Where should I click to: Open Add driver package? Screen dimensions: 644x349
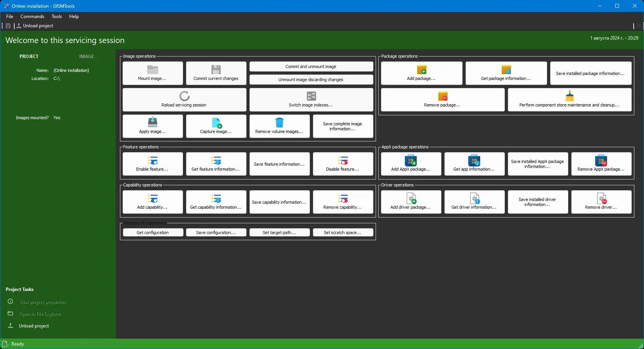pos(411,202)
